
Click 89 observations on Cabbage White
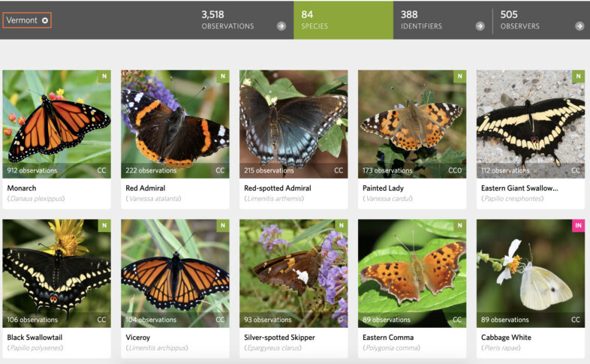pos(505,320)
